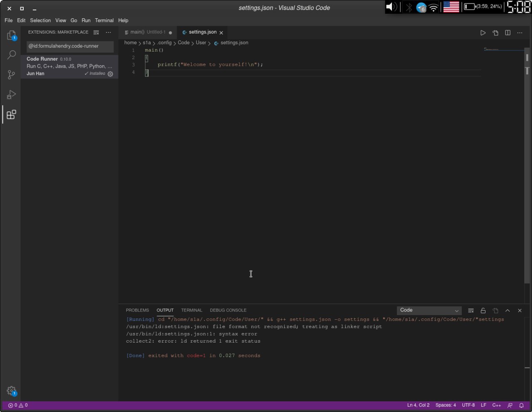Viewport: 532px width, 412px height.
Task: Open the View menu
Action: [61, 20]
